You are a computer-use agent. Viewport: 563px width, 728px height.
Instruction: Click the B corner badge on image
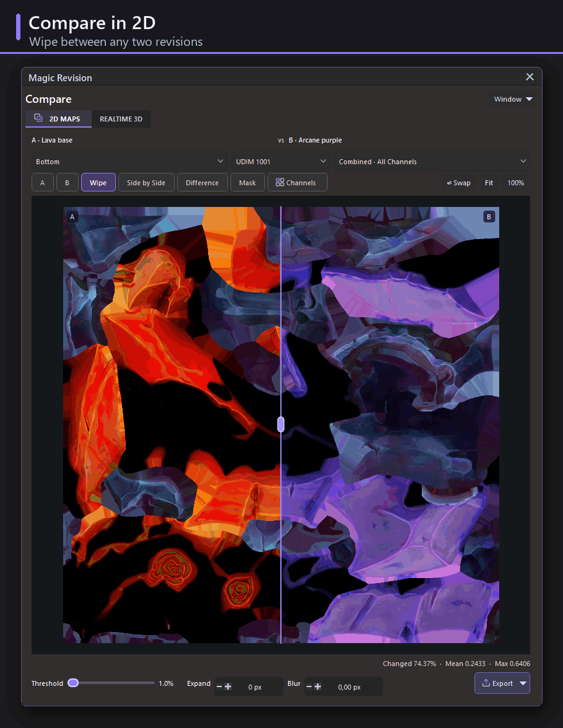[489, 217]
